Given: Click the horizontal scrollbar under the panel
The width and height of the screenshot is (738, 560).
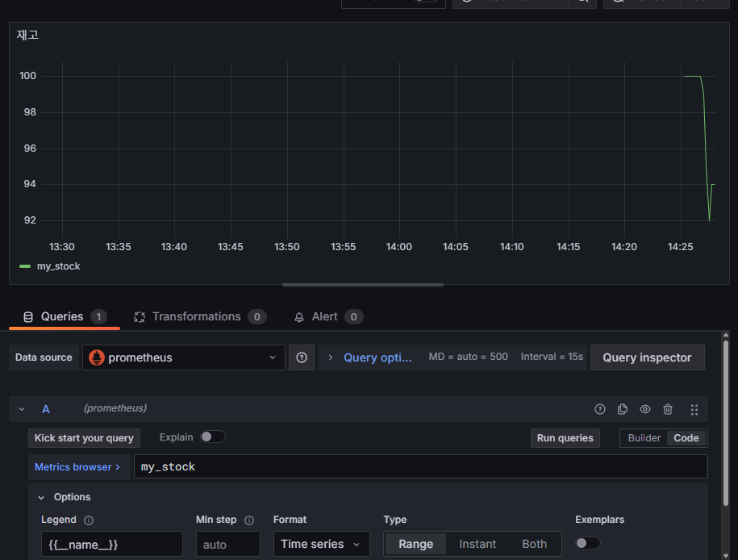Looking at the screenshot, I should (362, 285).
